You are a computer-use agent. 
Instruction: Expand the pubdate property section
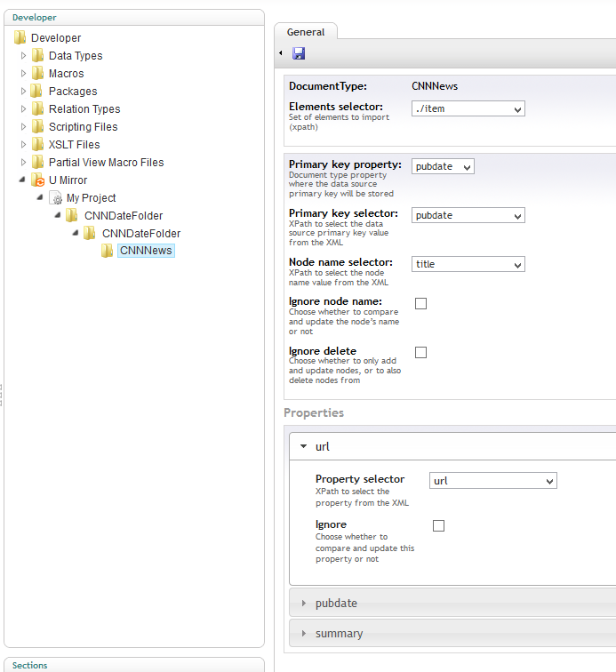[303, 603]
